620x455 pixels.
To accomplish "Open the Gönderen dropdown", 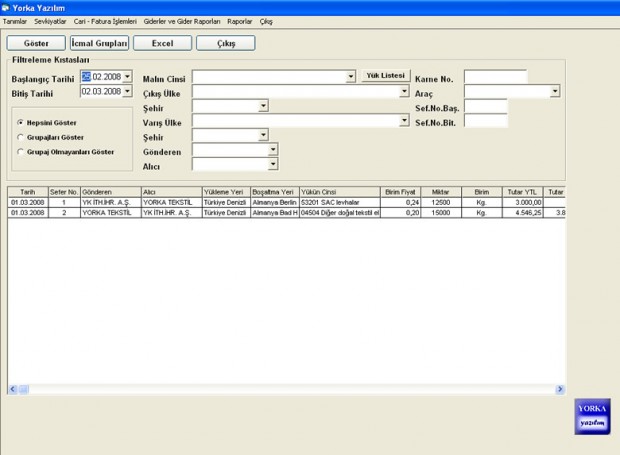I will point(273,149).
